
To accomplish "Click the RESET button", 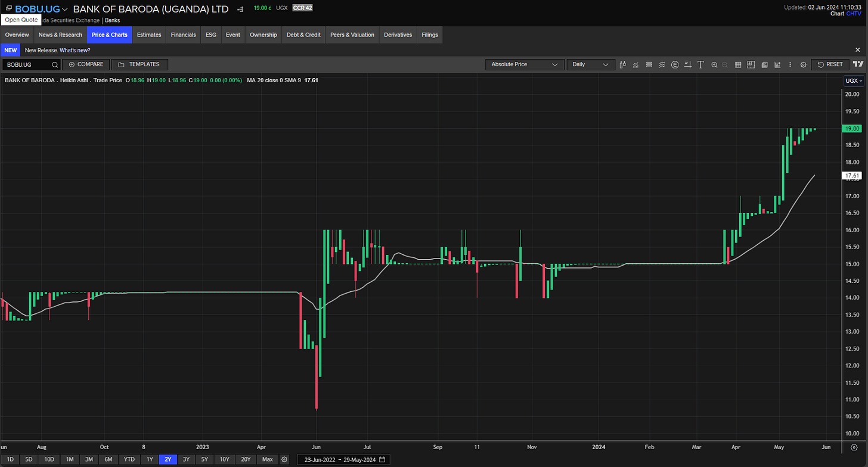I will click(x=830, y=64).
